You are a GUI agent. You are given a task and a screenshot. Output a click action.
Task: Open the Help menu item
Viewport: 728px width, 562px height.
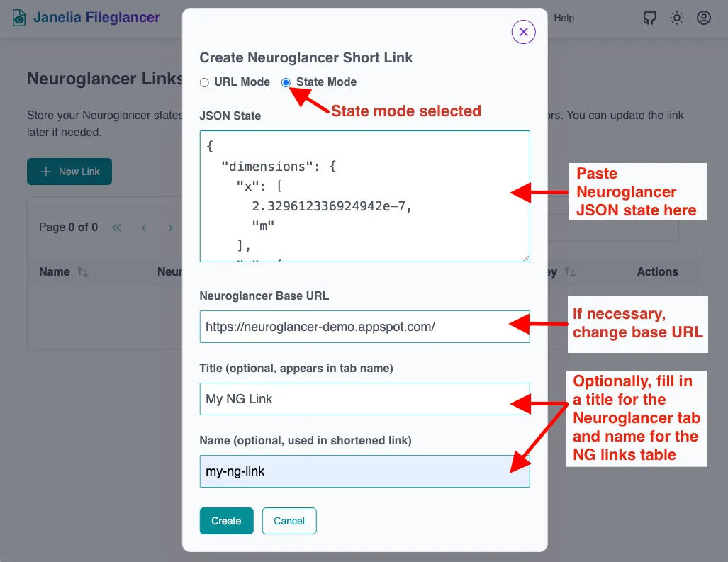(564, 18)
